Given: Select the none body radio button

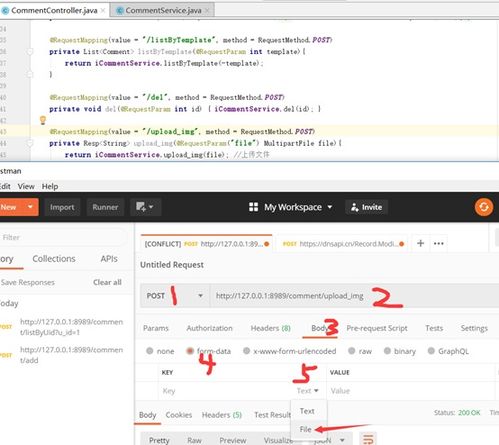Looking at the screenshot, I should pyautogui.click(x=150, y=351).
